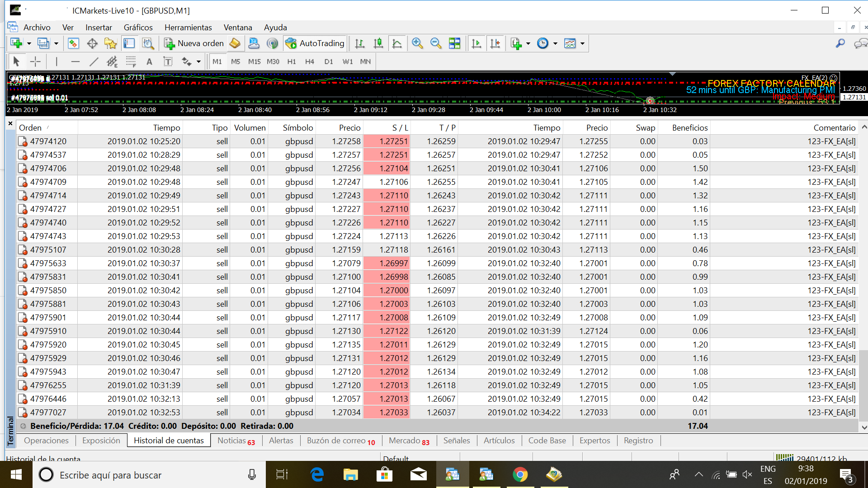
Task: Select the trendline drawing tool
Action: click(x=94, y=61)
